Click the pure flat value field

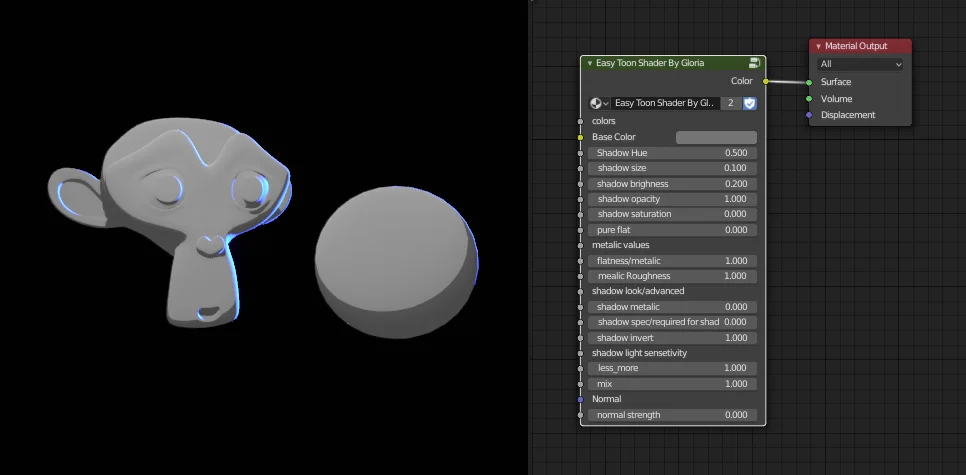[673, 230]
